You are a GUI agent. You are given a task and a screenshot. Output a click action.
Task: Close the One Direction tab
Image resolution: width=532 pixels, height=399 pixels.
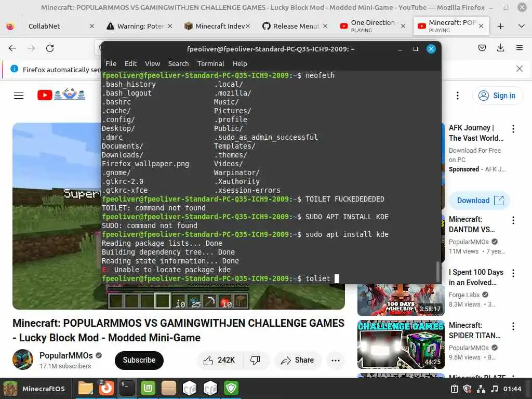403,26
